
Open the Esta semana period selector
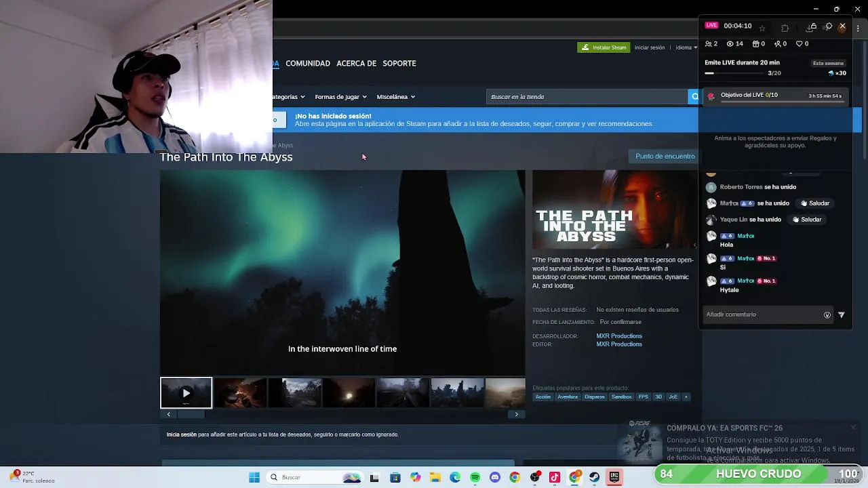click(x=828, y=63)
